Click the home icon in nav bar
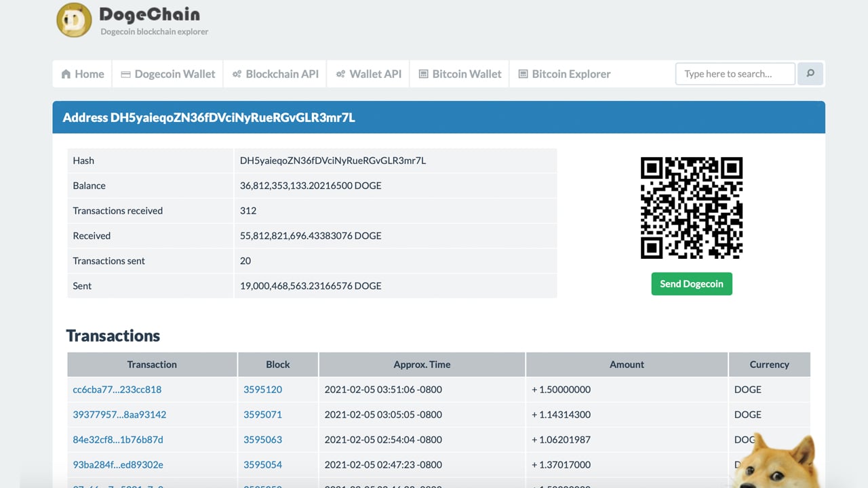Image resolution: width=868 pixels, height=488 pixels. [66, 74]
